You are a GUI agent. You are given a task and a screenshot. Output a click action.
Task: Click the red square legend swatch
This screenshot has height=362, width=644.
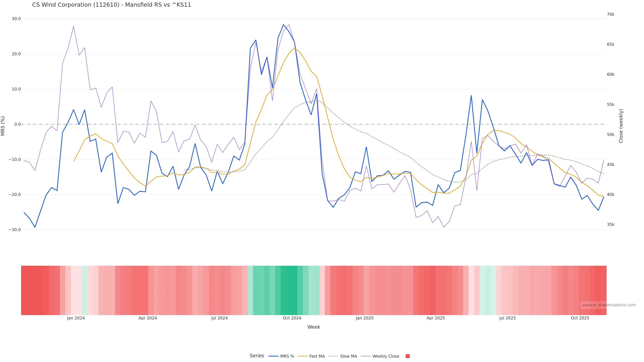(408, 356)
